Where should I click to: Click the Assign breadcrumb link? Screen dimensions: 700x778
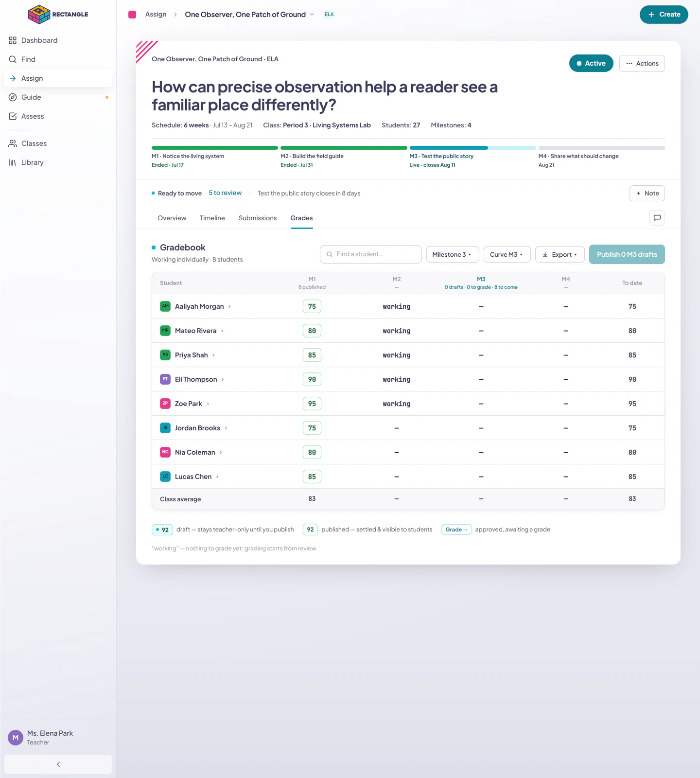(x=156, y=15)
